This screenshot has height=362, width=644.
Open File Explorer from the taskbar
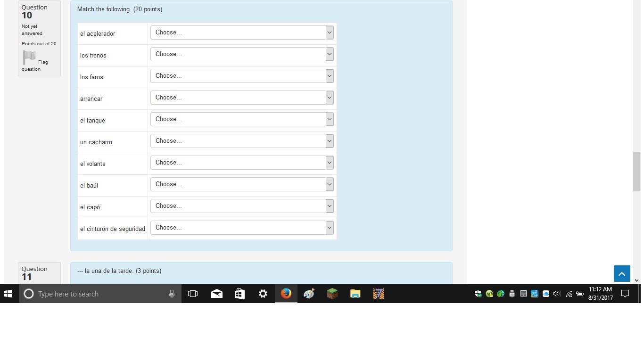(355, 294)
